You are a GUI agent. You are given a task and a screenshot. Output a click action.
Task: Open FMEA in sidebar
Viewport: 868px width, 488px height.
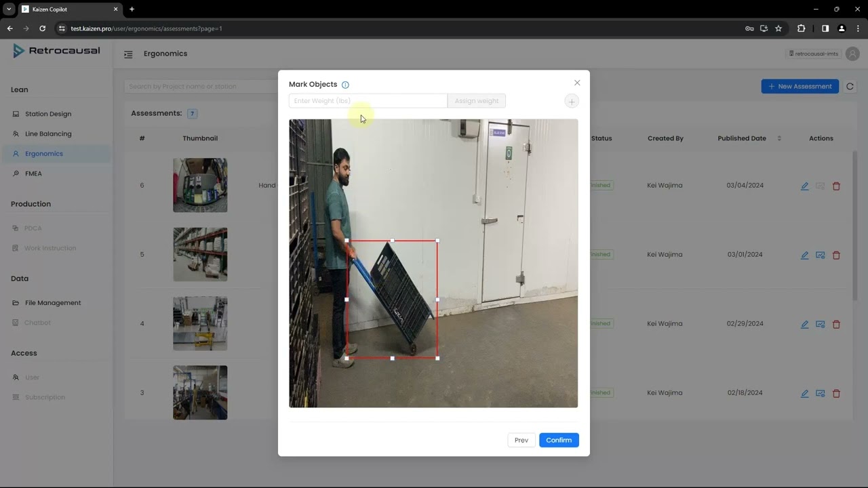pyautogui.click(x=33, y=174)
